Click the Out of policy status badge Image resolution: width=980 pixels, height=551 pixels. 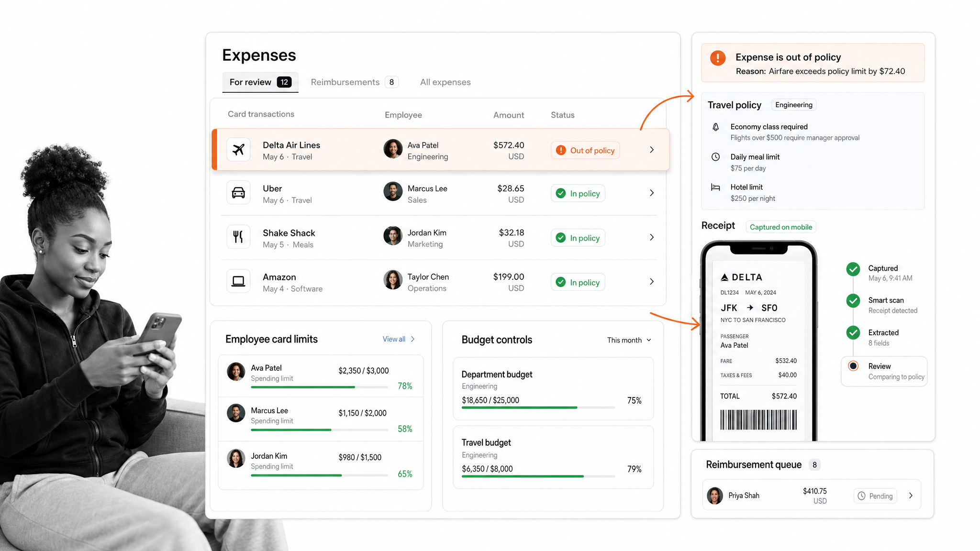coord(585,150)
